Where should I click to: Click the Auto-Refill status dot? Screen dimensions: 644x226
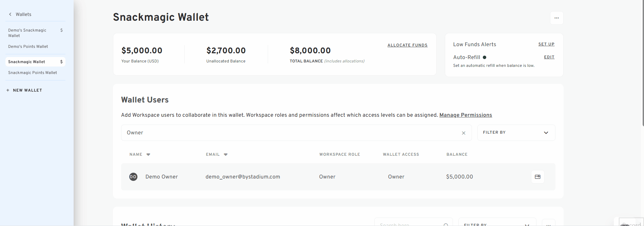(485, 57)
